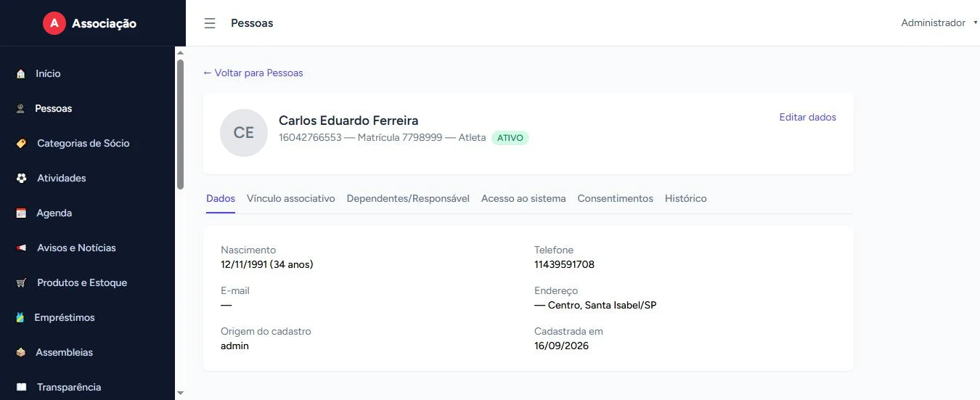Click the Telefone field label

click(x=554, y=250)
